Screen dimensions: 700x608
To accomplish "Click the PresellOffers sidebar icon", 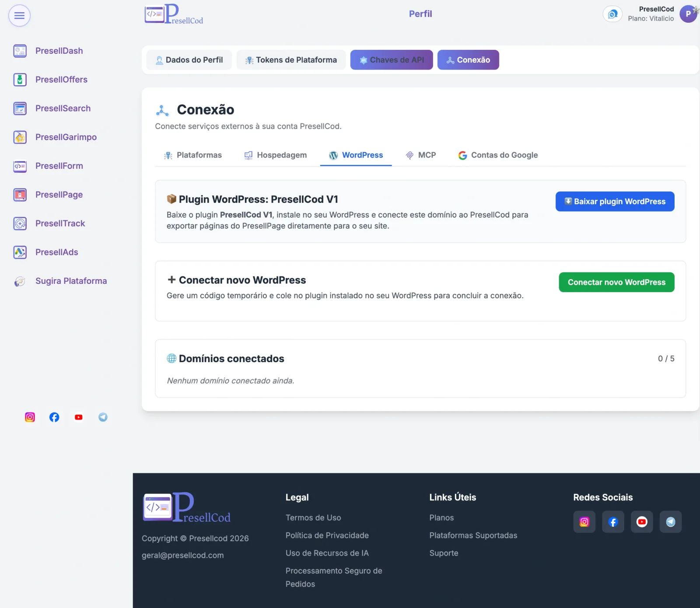I will point(20,80).
